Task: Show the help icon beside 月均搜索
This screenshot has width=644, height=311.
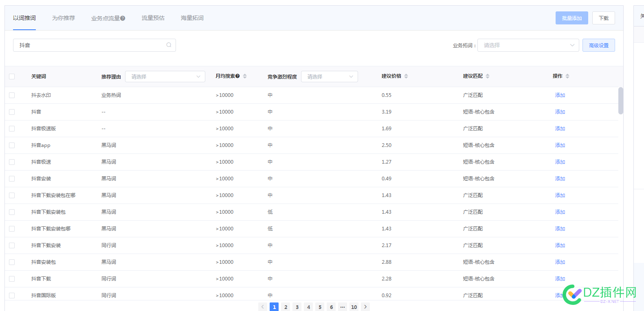Action: (237, 76)
